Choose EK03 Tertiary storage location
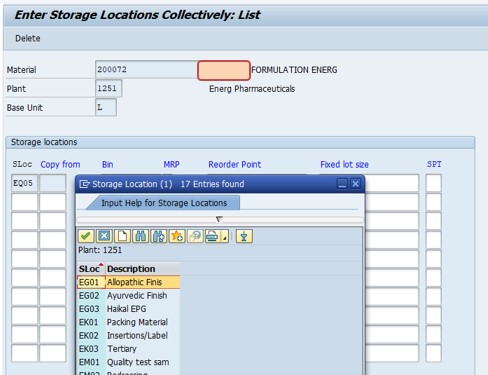The height and width of the screenshot is (375, 488). tap(129, 349)
